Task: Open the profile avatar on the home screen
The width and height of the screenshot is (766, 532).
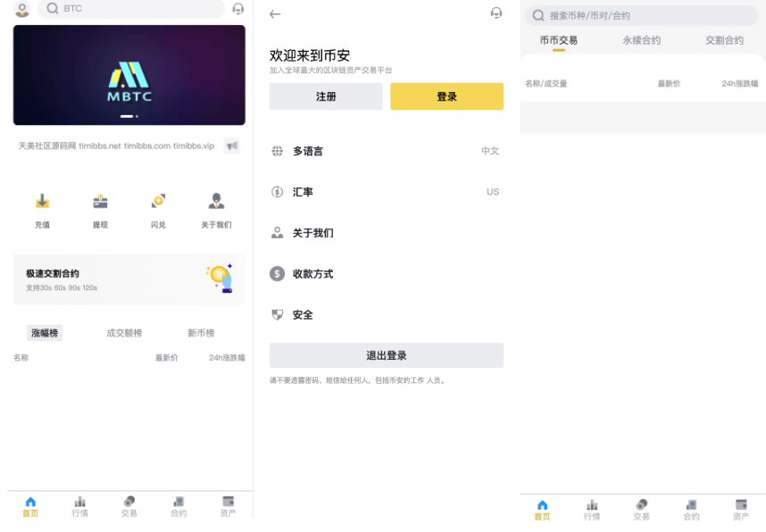Action: click(22, 8)
